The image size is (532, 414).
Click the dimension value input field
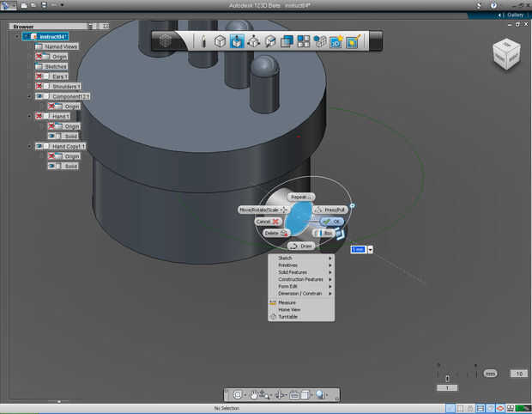[358, 249]
